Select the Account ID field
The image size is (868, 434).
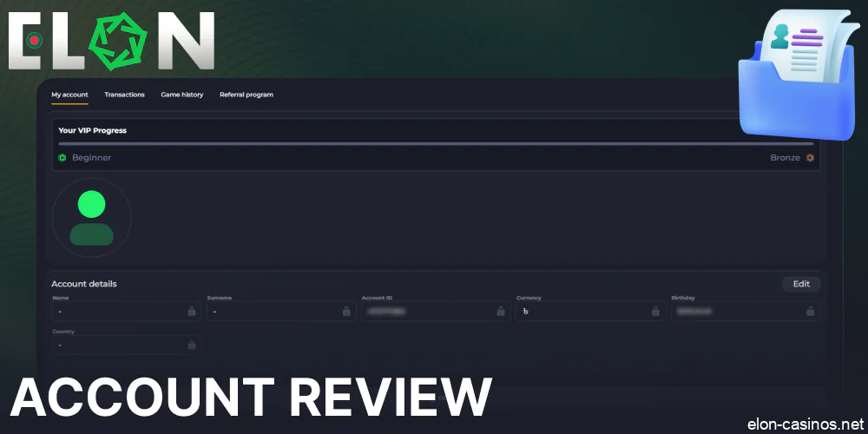click(437, 311)
